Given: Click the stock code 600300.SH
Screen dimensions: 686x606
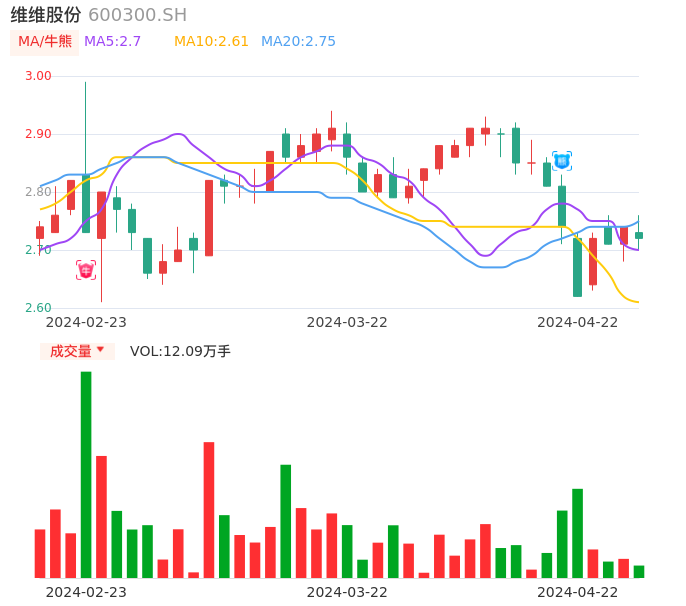Looking at the screenshot, I should [x=137, y=15].
